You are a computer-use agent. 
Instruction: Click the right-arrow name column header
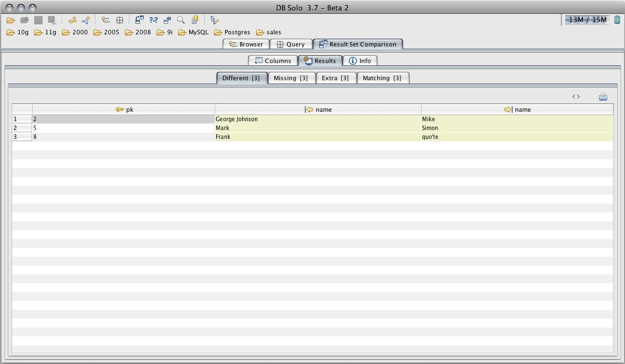pos(517,109)
